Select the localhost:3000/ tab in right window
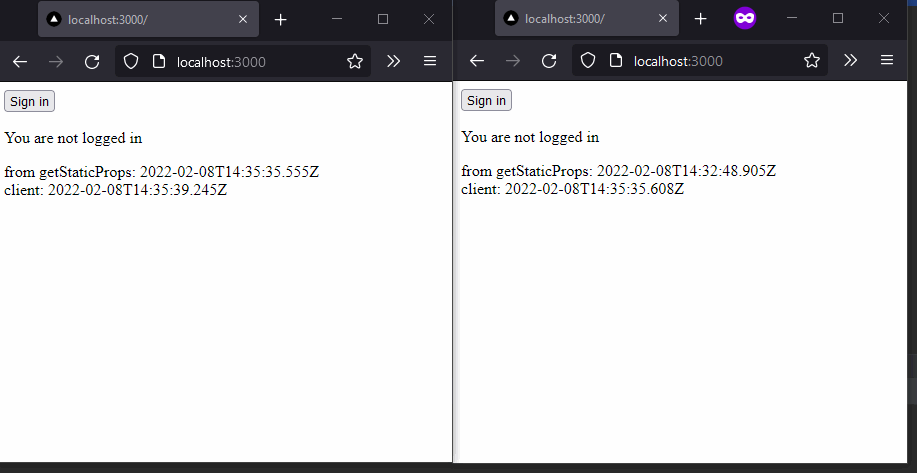 click(587, 18)
